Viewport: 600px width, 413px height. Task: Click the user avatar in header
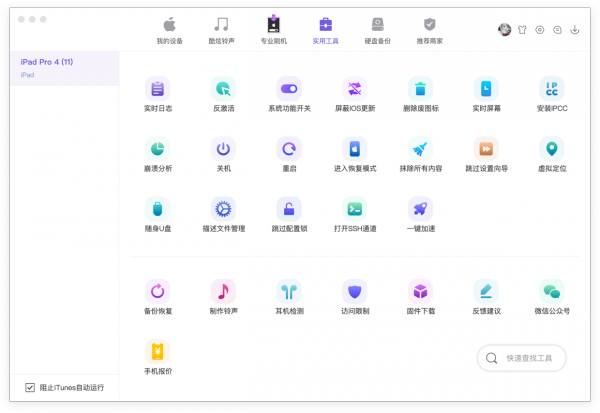point(505,29)
